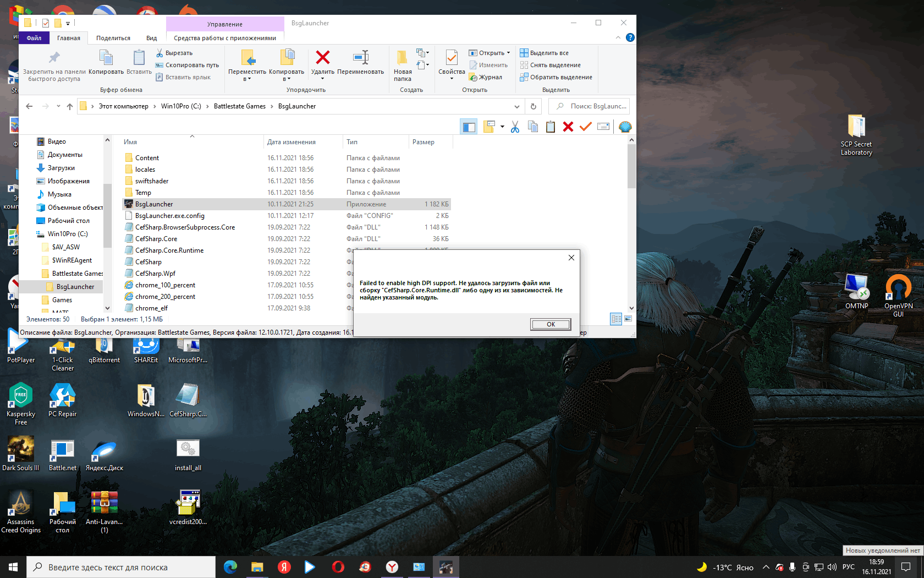Click Снять выделение (Deselect)
Image resolution: width=924 pixels, height=578 pixels.
tap(551, 65)
